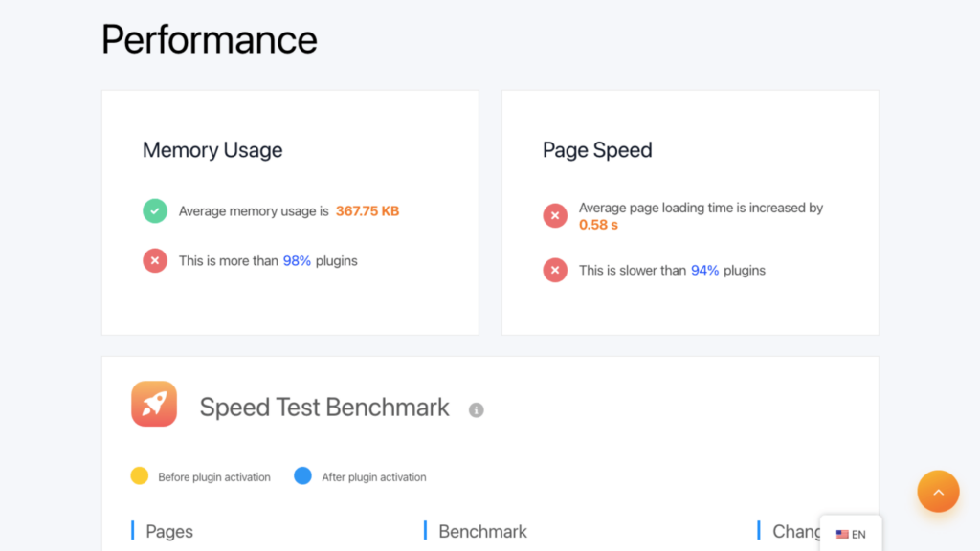980x551 pixels.
Task: Click the orange rocket Speed Test icon
Action: coord(154,404)
